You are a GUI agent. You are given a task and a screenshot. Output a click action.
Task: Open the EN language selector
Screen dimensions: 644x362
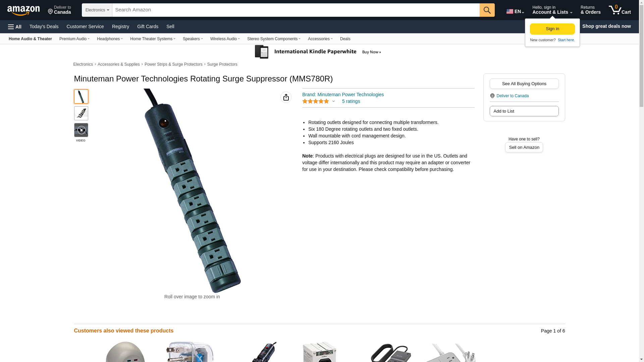click(515, 11)
